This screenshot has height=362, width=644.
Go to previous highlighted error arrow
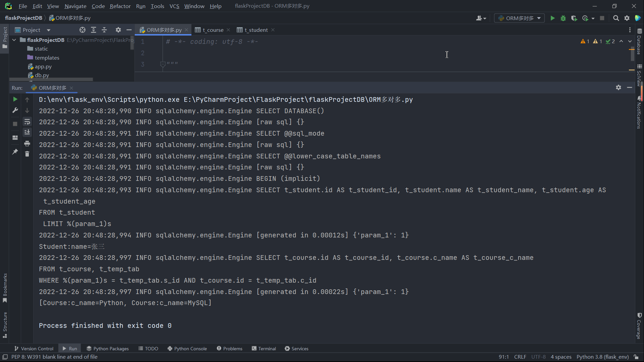click(x=621, y=41)
